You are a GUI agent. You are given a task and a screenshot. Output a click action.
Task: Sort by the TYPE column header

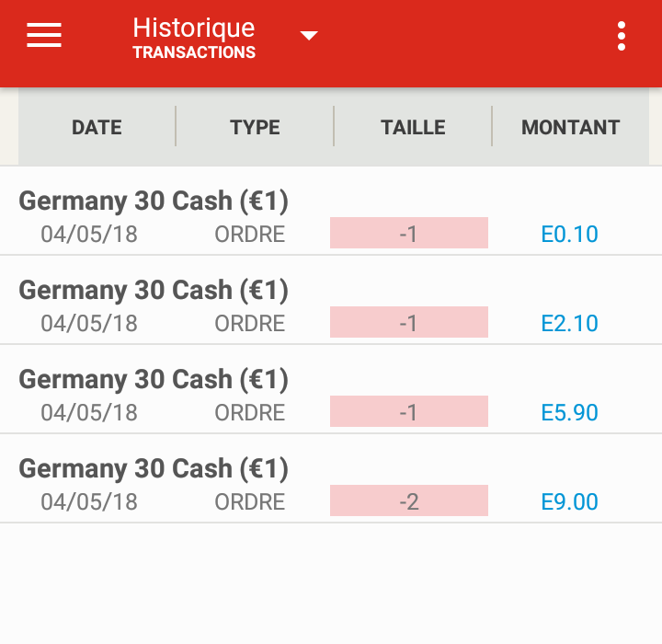255,128
